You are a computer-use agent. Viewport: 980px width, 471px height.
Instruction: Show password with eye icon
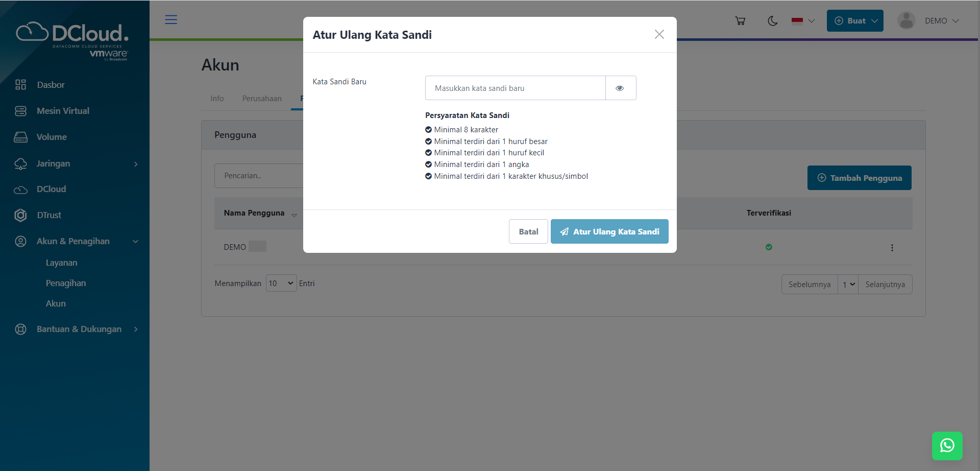(620, 88)
